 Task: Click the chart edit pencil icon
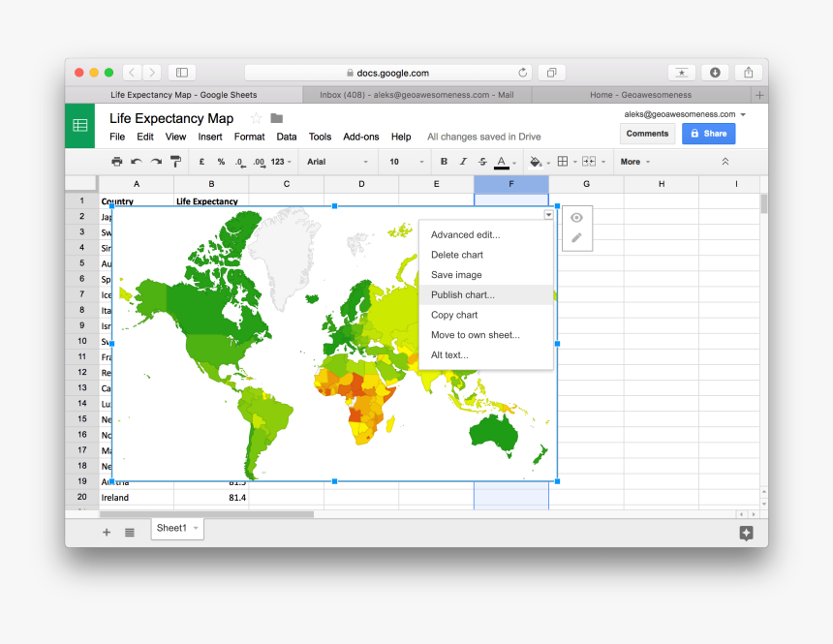pyautogui.click(x=576, y=237)
